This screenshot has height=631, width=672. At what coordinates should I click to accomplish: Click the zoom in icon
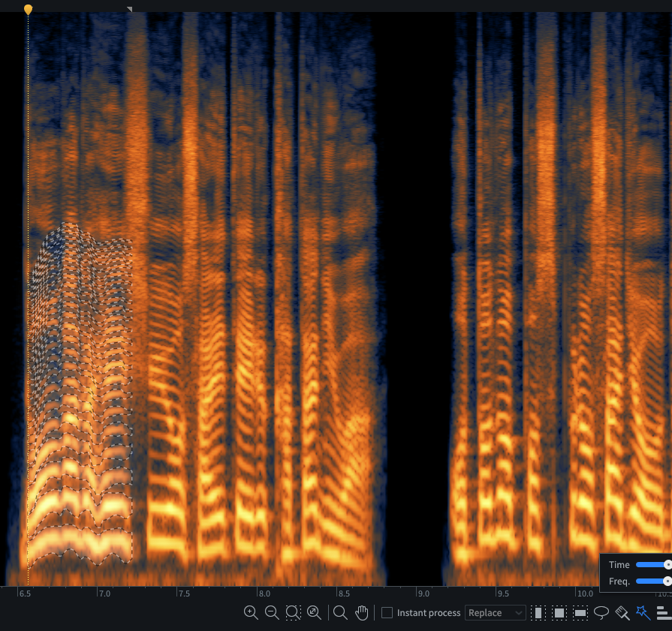[251, 613]
